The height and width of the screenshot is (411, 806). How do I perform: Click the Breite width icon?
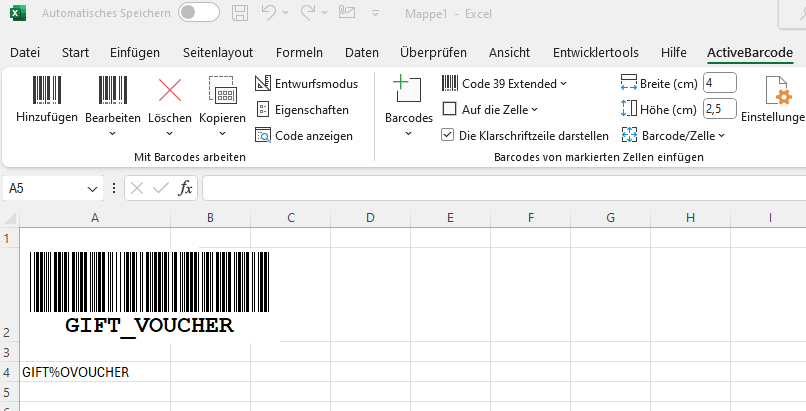629,83
